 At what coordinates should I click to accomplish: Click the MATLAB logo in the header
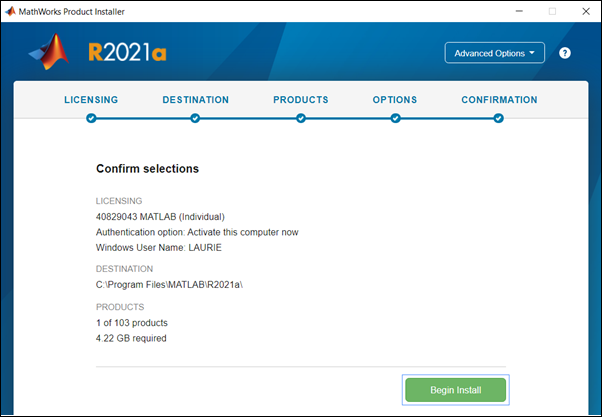coord(49,52)
